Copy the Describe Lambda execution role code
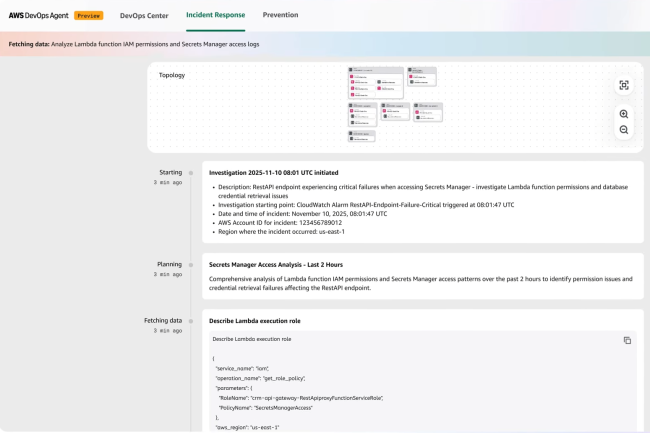Image resolution: width=650 pixels, height=433 pixels. (627, 340)
